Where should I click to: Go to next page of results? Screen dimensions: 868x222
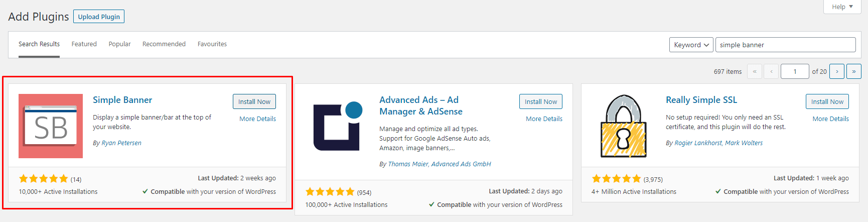pos(836,71)
